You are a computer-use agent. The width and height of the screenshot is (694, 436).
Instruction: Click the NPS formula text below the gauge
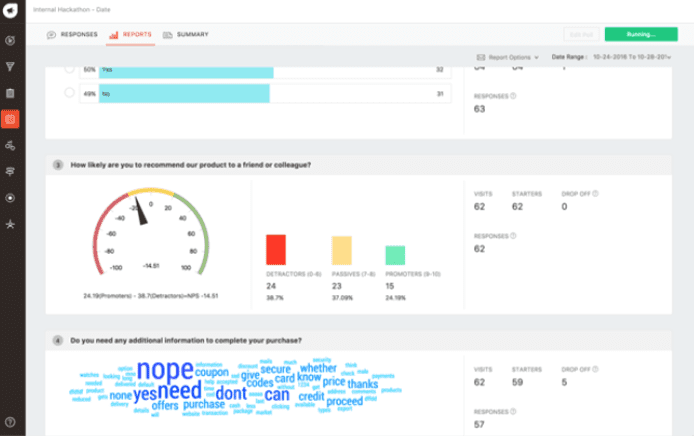click(x=150, y=296)
